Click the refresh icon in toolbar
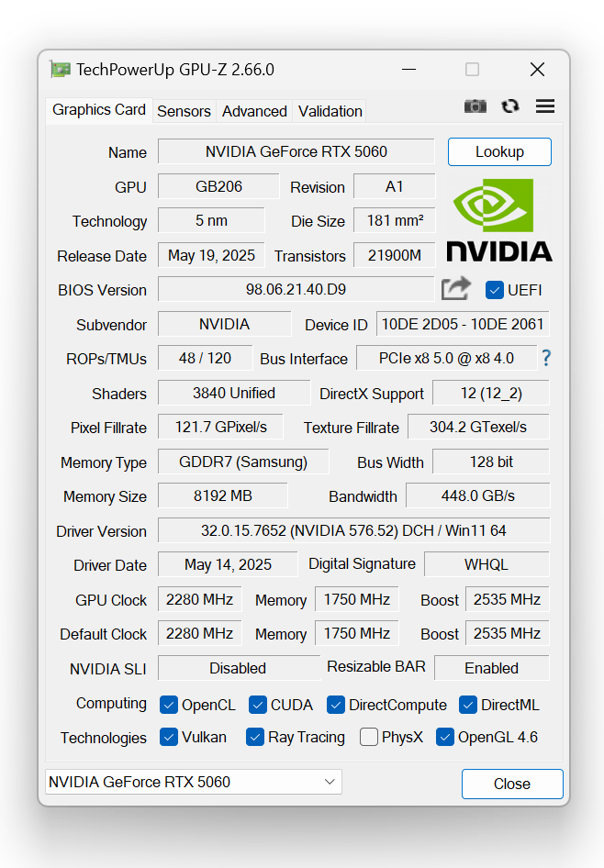This screenshot has width=604, height=868. click(x=510, y=106)
